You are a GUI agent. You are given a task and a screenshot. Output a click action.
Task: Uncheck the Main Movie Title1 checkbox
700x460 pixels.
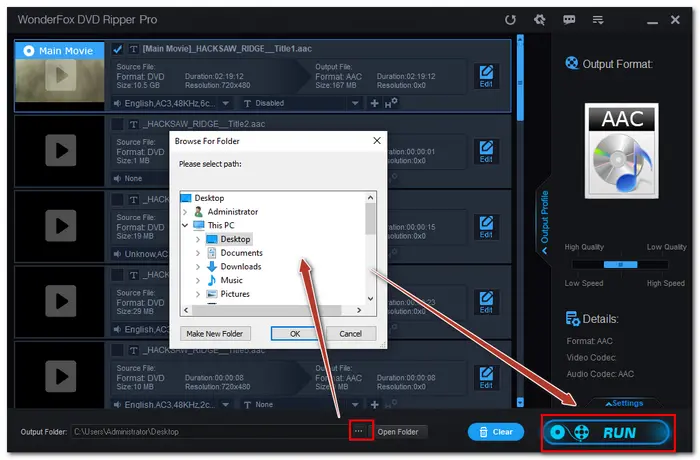(x=117, y=49)
